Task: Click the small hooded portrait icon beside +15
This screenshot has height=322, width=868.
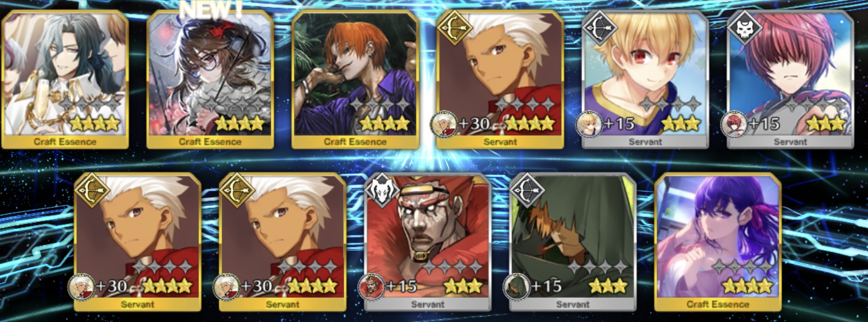Action: [x=516, y=286]
